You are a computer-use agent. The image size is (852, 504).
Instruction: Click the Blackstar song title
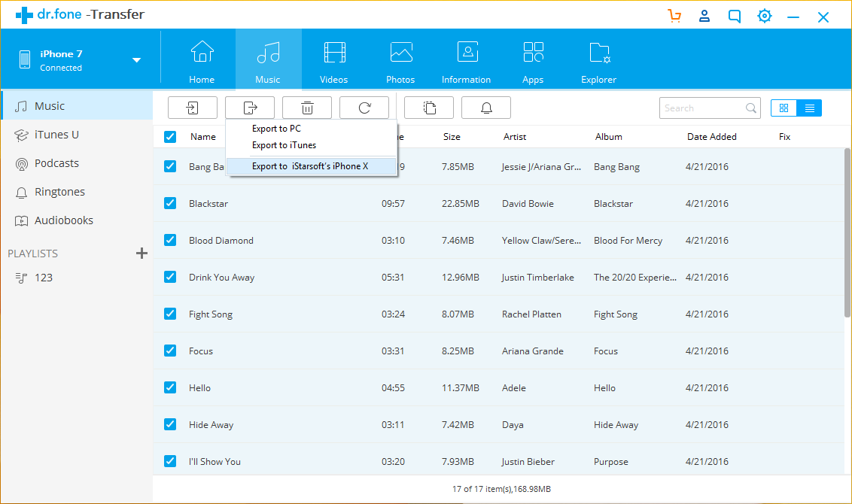pos(208,204)
